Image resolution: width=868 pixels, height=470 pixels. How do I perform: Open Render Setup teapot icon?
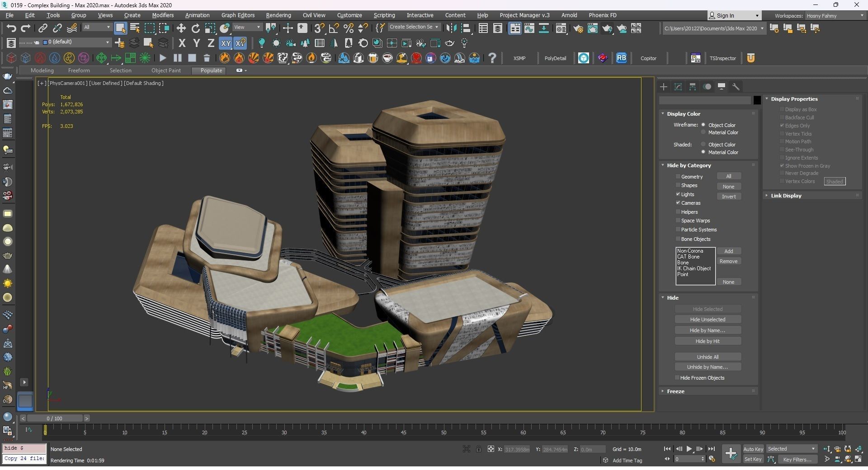tap(578, 28)
